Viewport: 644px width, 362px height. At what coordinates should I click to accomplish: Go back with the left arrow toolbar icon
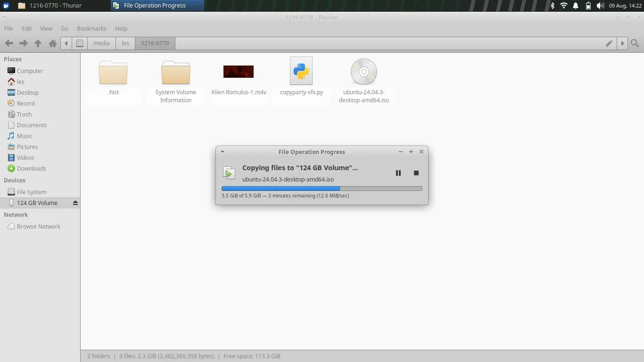pos(8,43)
